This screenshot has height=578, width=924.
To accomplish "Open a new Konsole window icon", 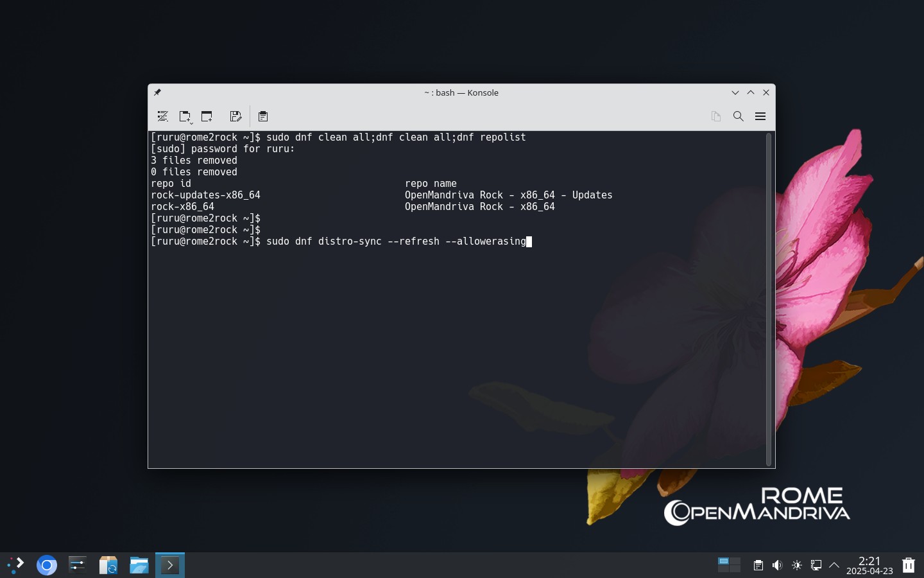I will 207,116.
